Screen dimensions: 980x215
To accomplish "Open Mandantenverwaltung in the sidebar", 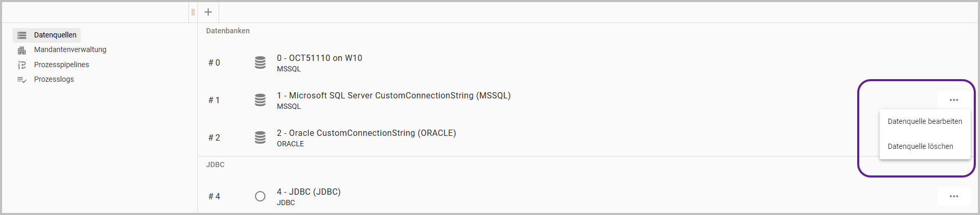I will (x=70, y=49).
